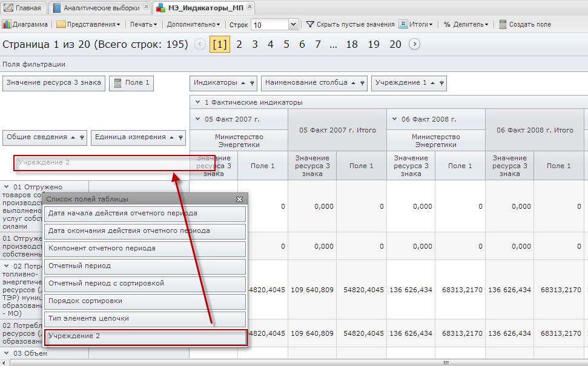Select field Отчетный период с сортировкой
Screen dimensions: 588x366
[145, 284]
